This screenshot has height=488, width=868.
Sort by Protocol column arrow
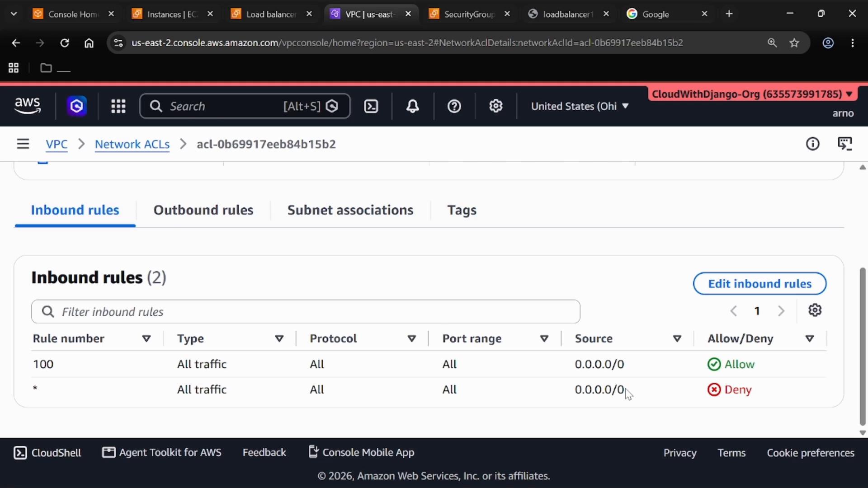[412, 339]
